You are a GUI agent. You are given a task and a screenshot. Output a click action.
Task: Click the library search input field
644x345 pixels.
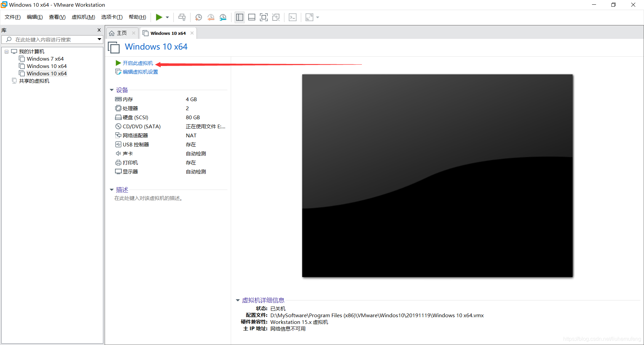click(x=49, y=40)
